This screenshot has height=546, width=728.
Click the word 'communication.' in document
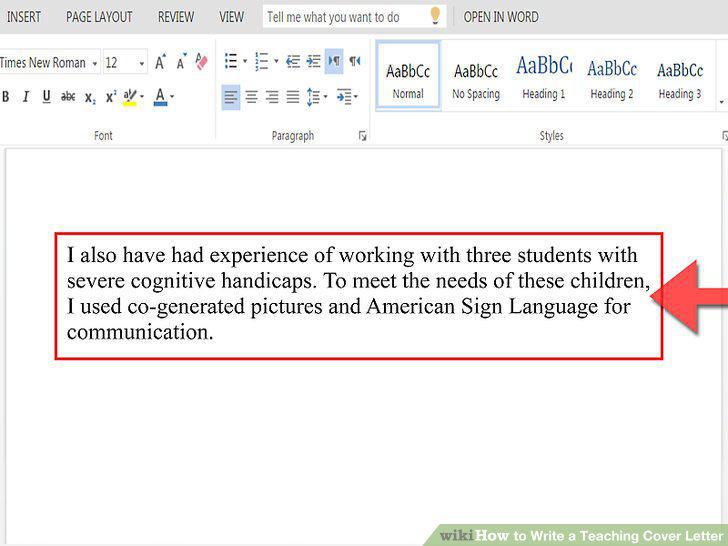tap(140, 332)
